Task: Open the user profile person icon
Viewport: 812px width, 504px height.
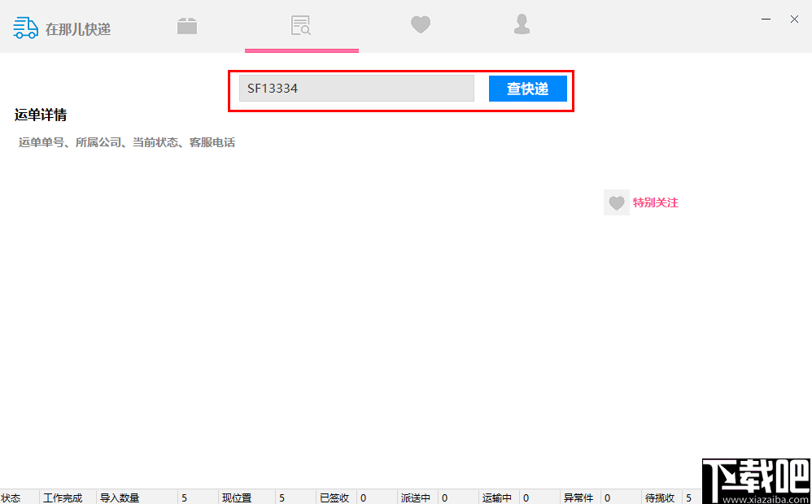Action: [x=522, y=24]
